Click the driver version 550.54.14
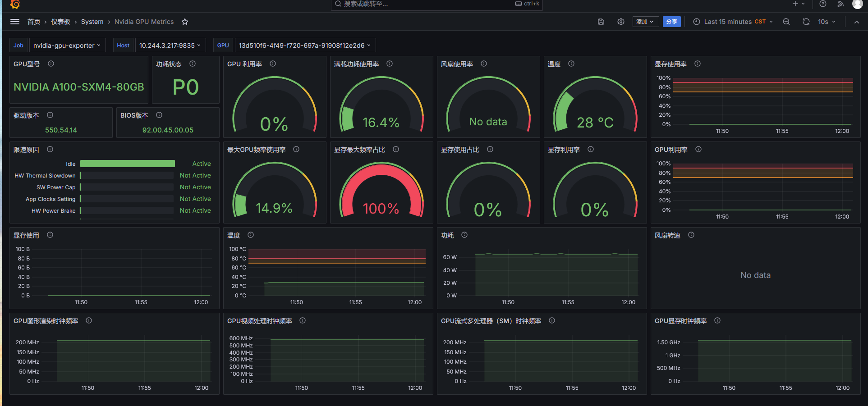The height and width of the screenshot is (406, 868). coord(61,130)
